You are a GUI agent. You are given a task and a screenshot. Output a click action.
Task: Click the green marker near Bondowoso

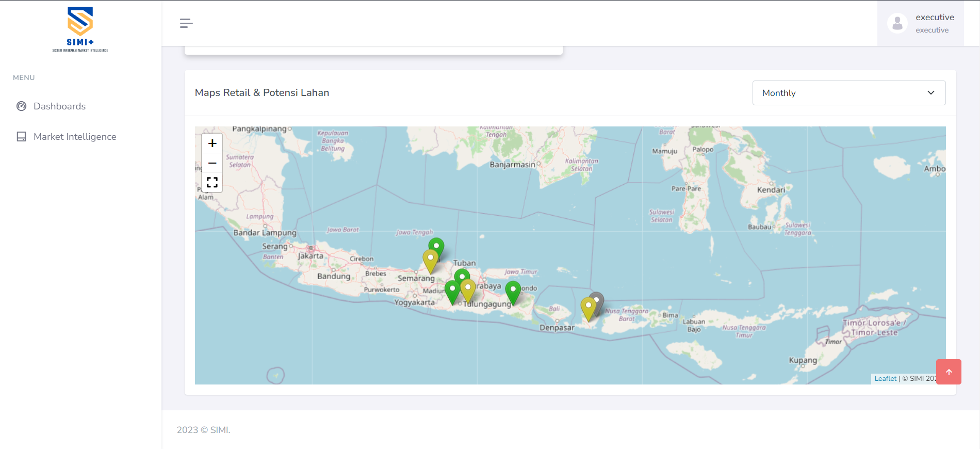pos(513,291)
